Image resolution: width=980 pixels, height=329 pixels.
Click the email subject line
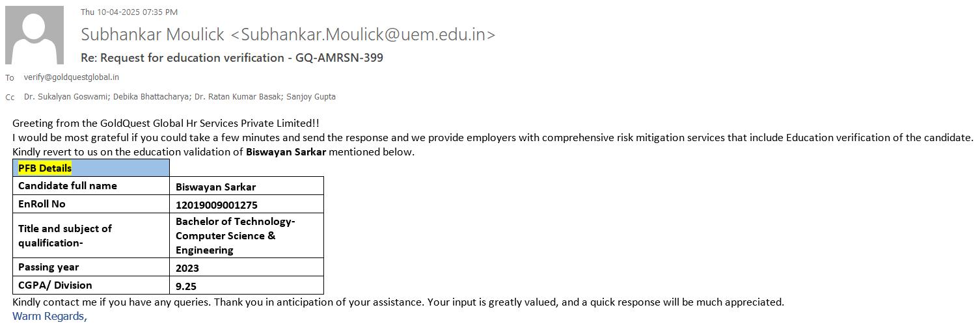[232, 58]
